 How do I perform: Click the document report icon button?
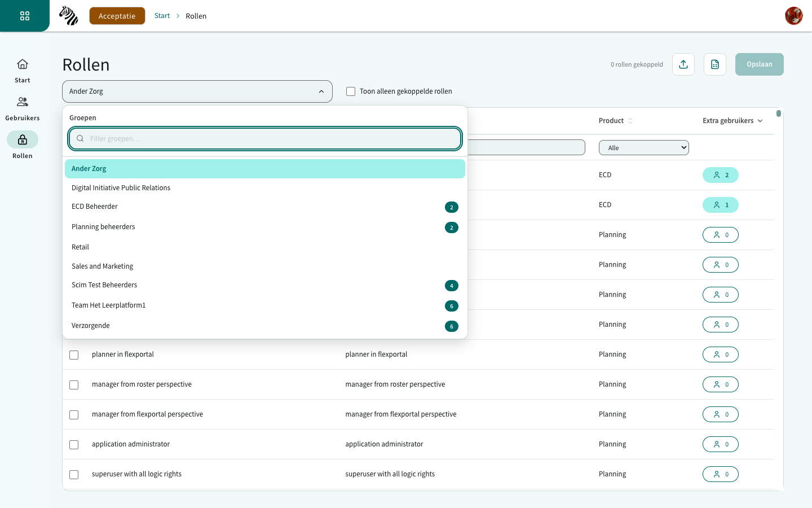pyautogui.click(x=715, y=64)
